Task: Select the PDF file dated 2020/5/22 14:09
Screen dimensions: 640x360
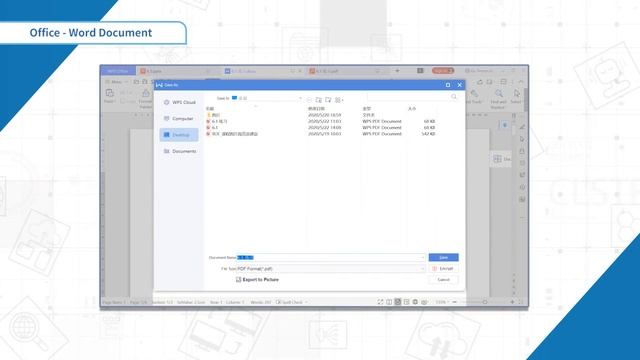Action: 320,127
